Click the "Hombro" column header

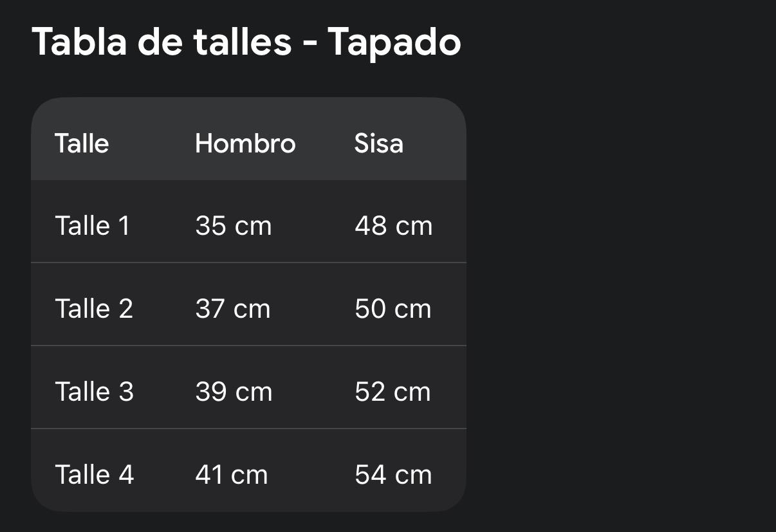point(245,143)
